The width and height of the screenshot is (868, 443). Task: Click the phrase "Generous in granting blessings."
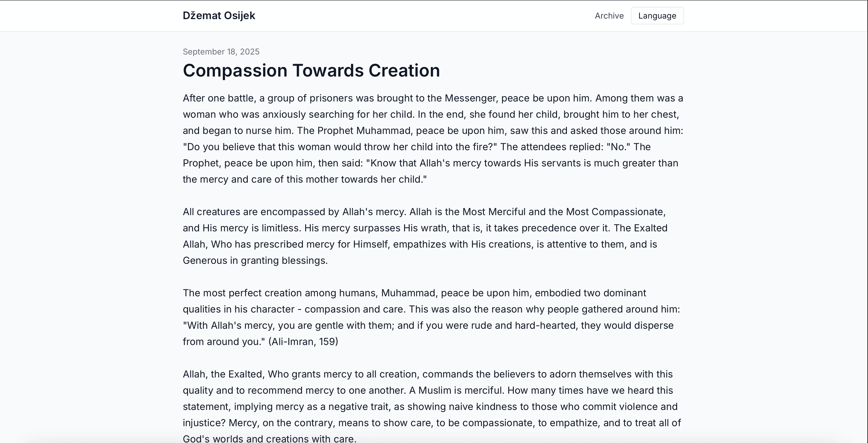(x=255, y=261)
